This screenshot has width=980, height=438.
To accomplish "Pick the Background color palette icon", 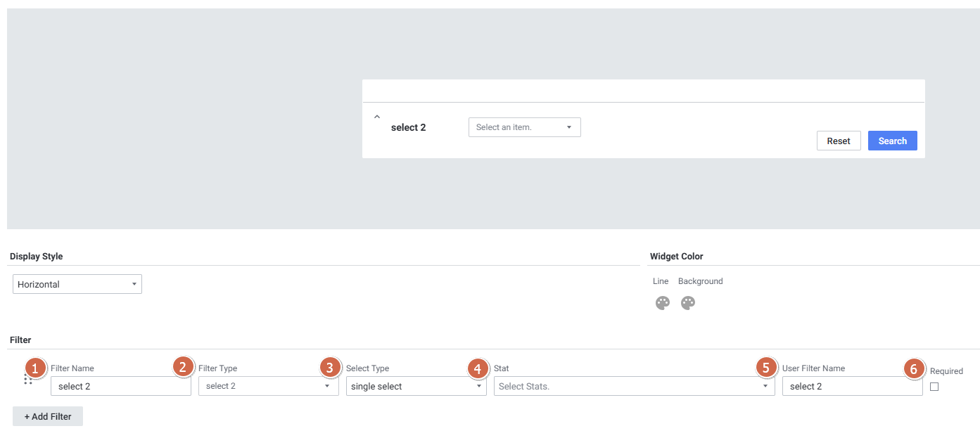I will (688, 303).
